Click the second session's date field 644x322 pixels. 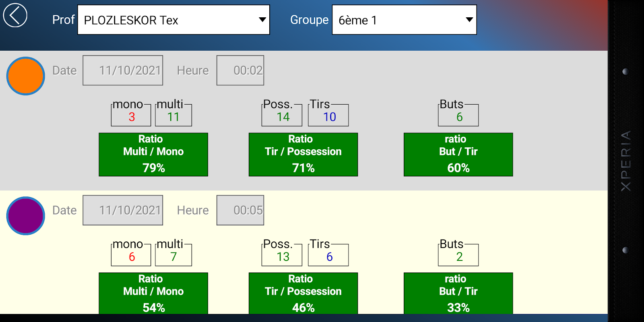tap(123, 210)
